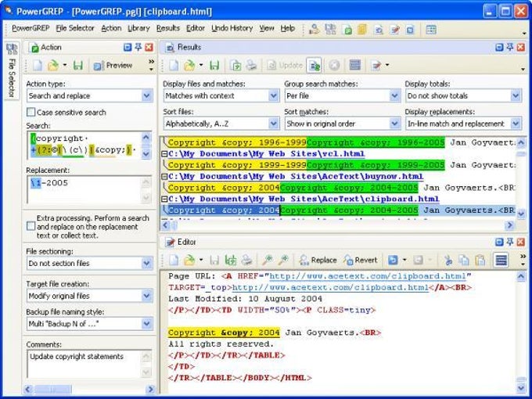Screen dimensions: 532x399
Task: Enable the Case sensitive search checkbox
Action: click(x=31, y=113)
